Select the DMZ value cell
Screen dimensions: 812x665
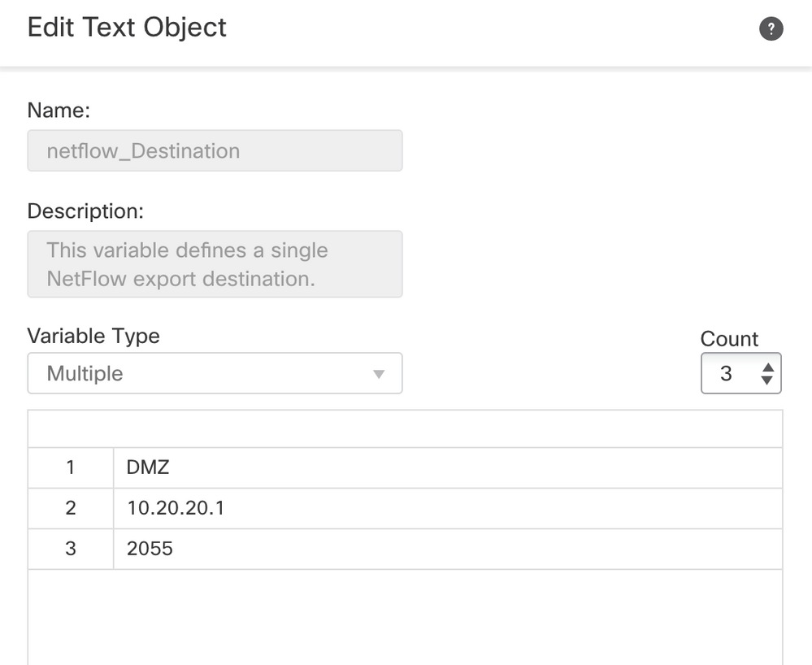pyautogui.click(x=447, y=468)
